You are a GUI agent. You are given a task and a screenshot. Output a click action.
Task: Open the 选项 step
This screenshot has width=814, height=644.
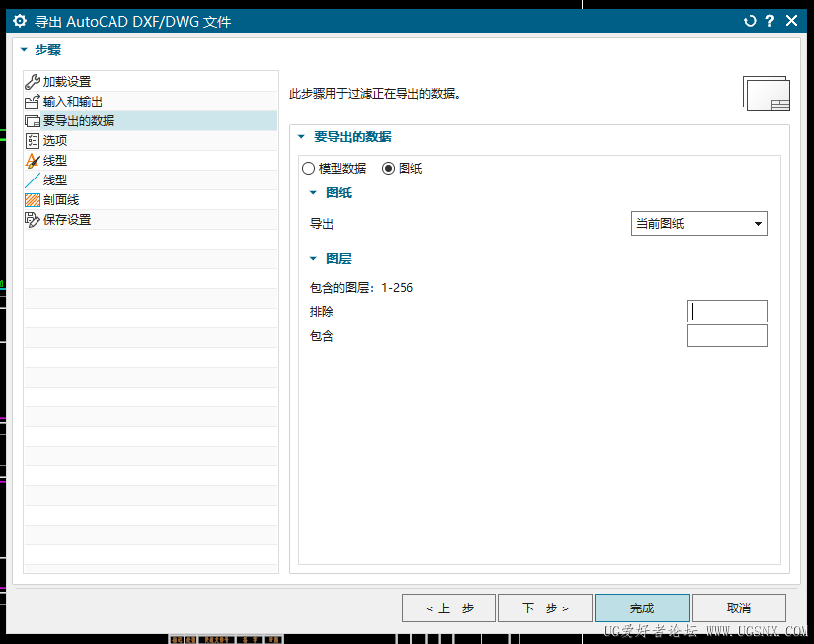coord(151,141)
